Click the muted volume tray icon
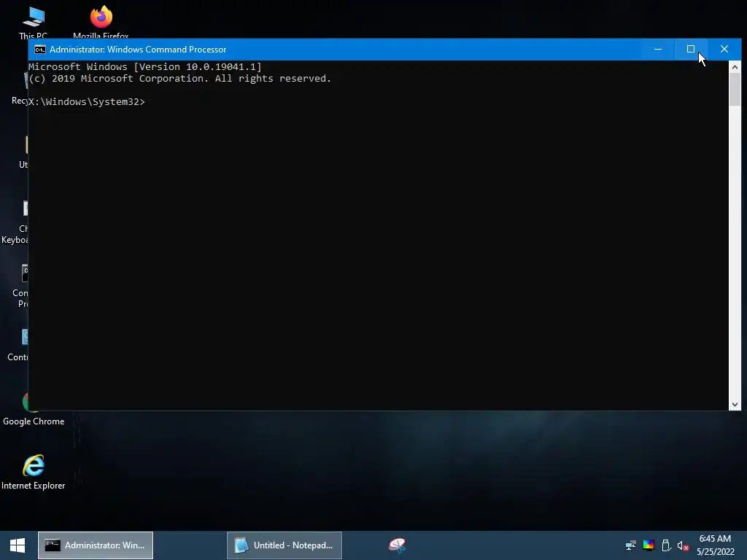This screenshot has width=747, height=560. coord(683,545)
